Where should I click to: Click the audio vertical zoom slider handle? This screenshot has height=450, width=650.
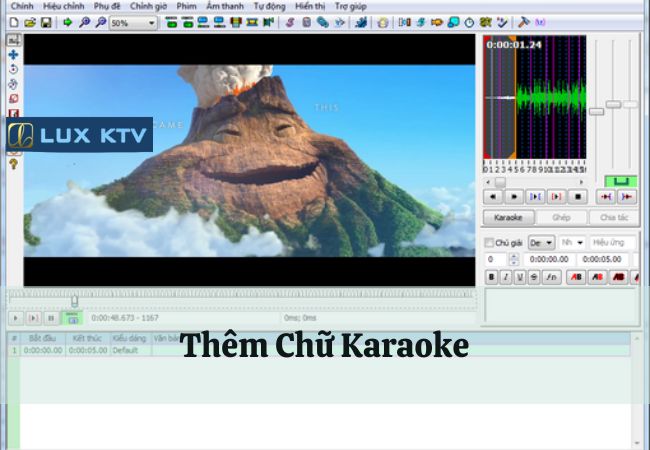pyautogui.click(x=614, y=104)
